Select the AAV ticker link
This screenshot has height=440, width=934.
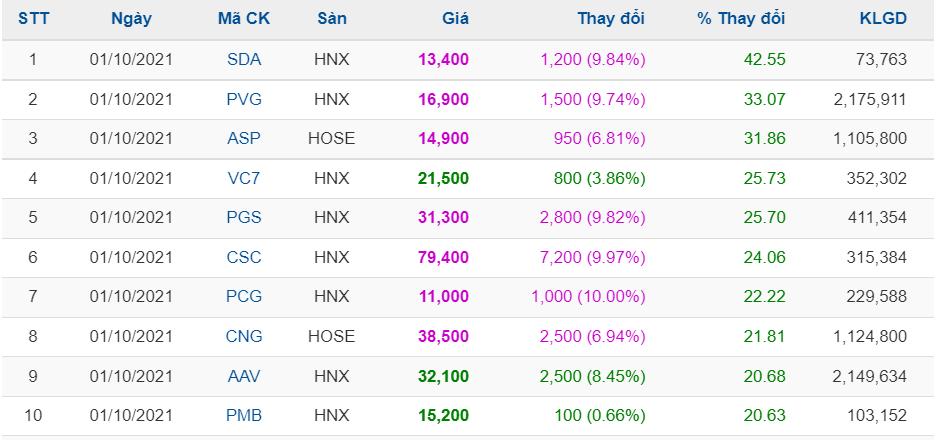(244, 376)
